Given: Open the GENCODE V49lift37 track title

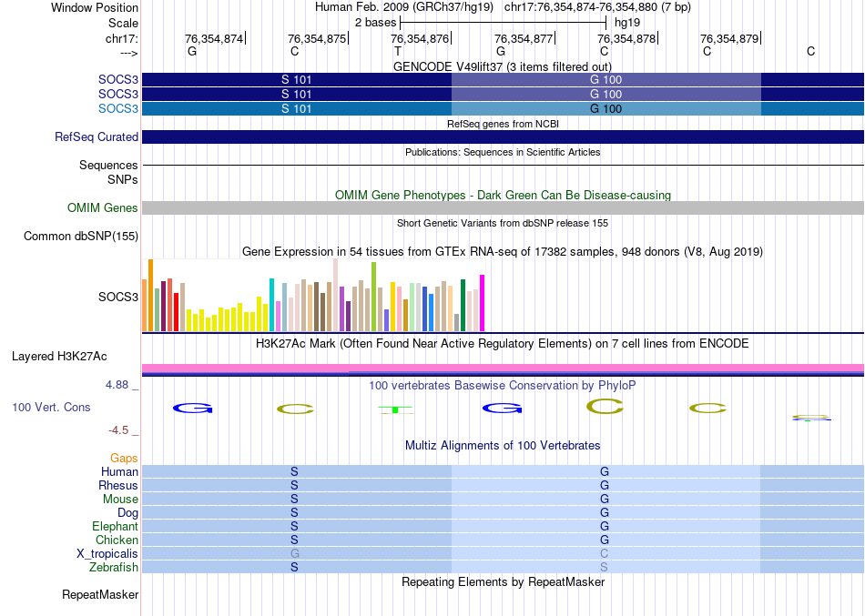Looking at the screenshot, I should coord(503,66).
